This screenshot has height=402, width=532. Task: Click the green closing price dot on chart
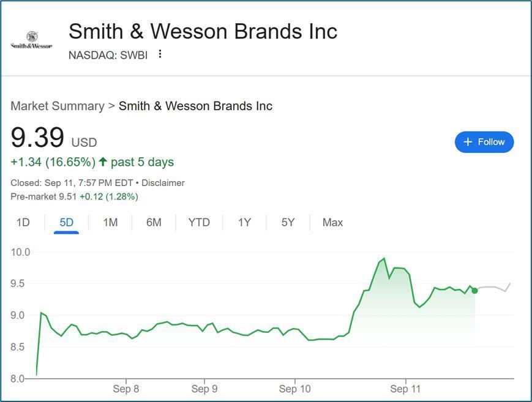point(474,291)
